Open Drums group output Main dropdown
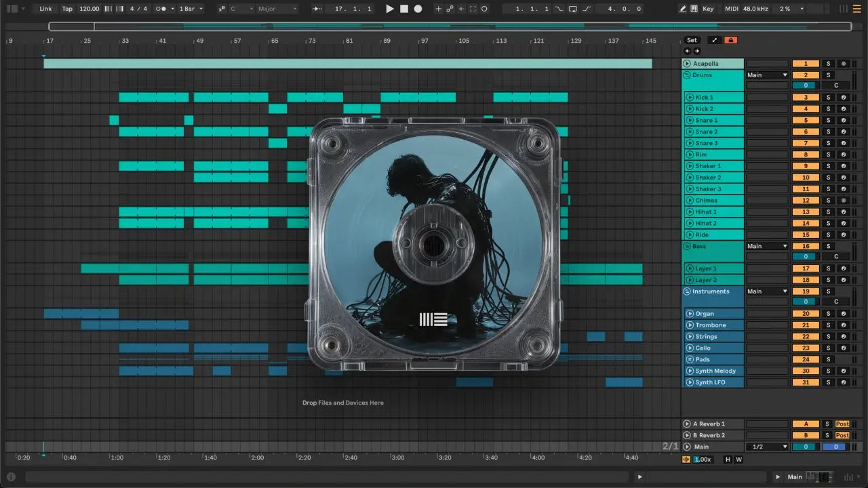The height and width of the screenshot is (488, 868). tap(767, 75)
